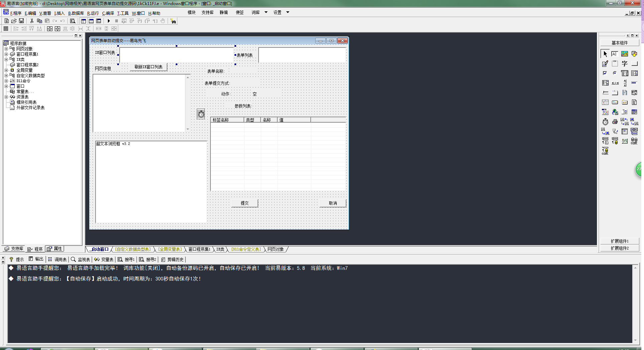The height and width of the screenshot is (350, 644).
Task: Toggle the third panel layout button
Action: (x=99, y=21)
